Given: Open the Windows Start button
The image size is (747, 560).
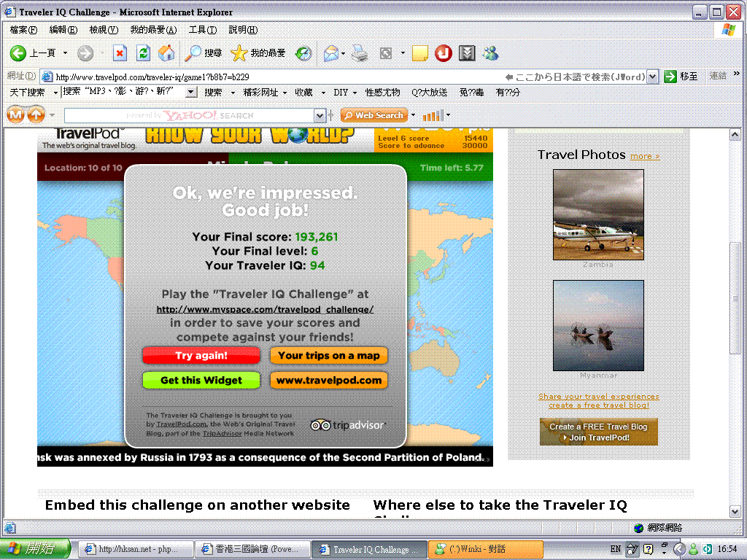Looking at the screenshot, I should (35, 548).
